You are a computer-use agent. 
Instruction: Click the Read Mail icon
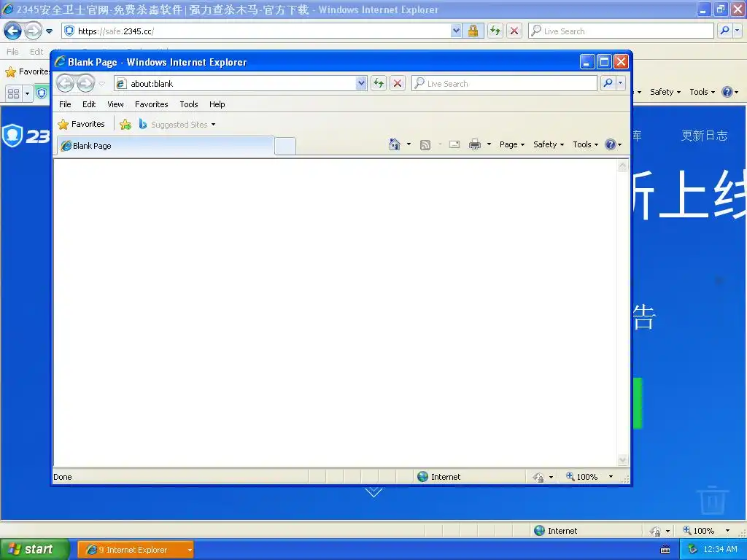[x=454, y=144]
